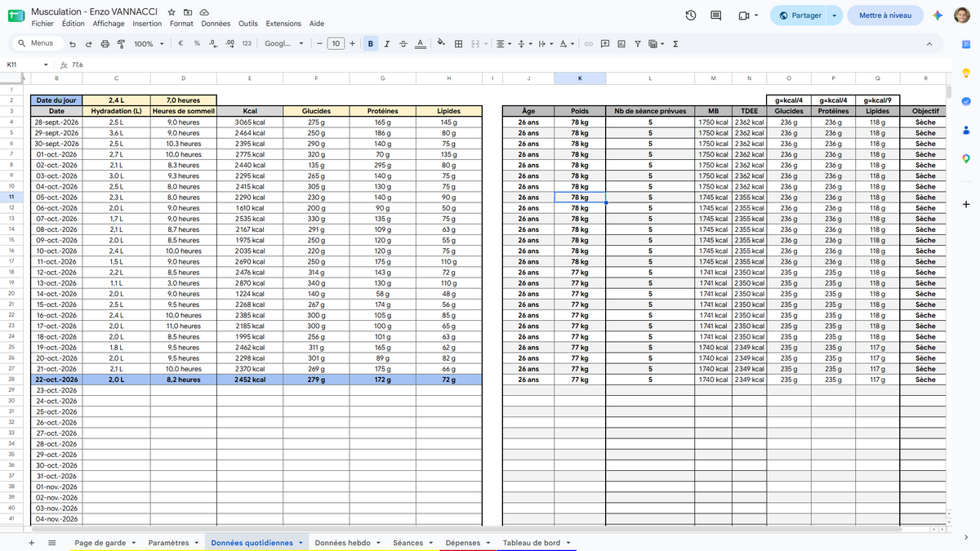Open the fill color picker
Screen dimensions: 980x551
pyautogui.click(x=442, y=44)
